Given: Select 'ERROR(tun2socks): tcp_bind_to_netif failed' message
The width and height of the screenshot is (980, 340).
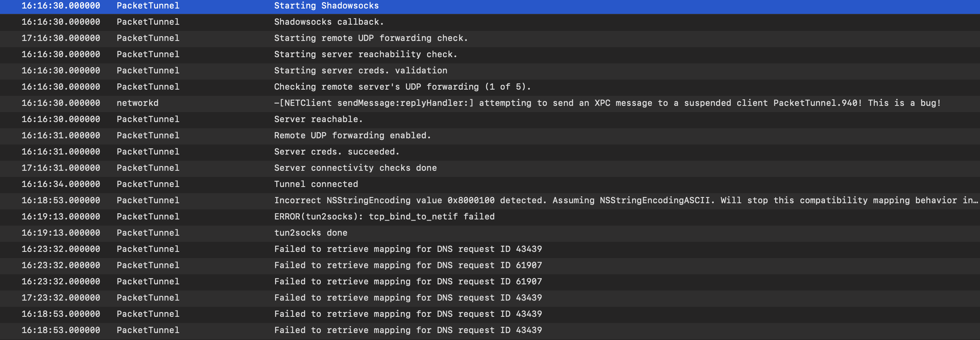Looking at the screenshot, I should (385, 217).
